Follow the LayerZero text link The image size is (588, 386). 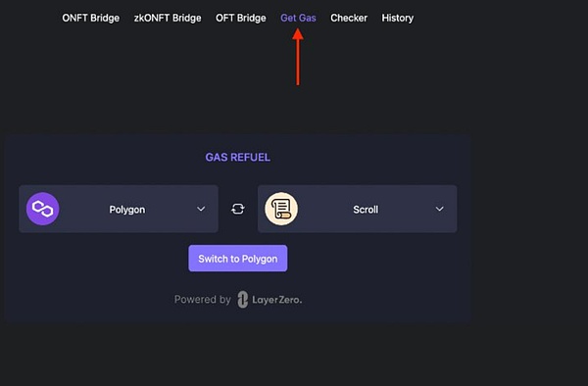tap(276, 300)
